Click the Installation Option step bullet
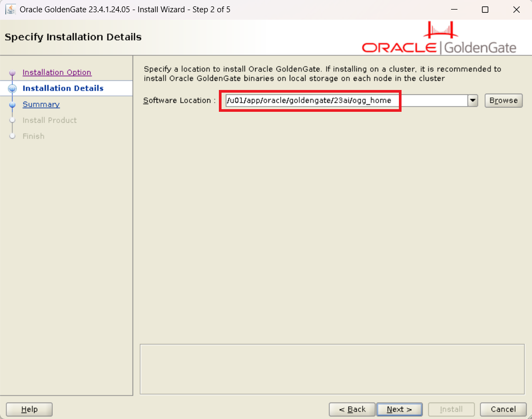The height and width of the screenshot is (419, 532). point(12,73)
